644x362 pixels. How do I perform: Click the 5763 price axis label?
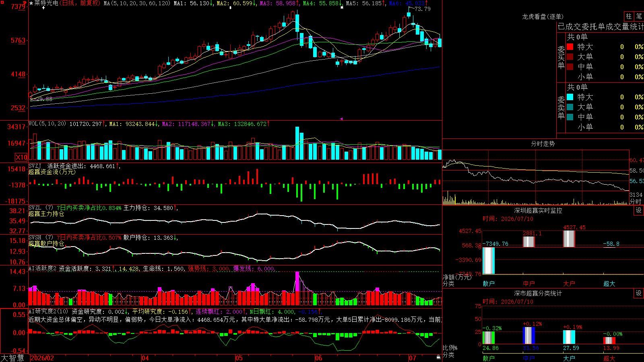[x=18, y=40]
